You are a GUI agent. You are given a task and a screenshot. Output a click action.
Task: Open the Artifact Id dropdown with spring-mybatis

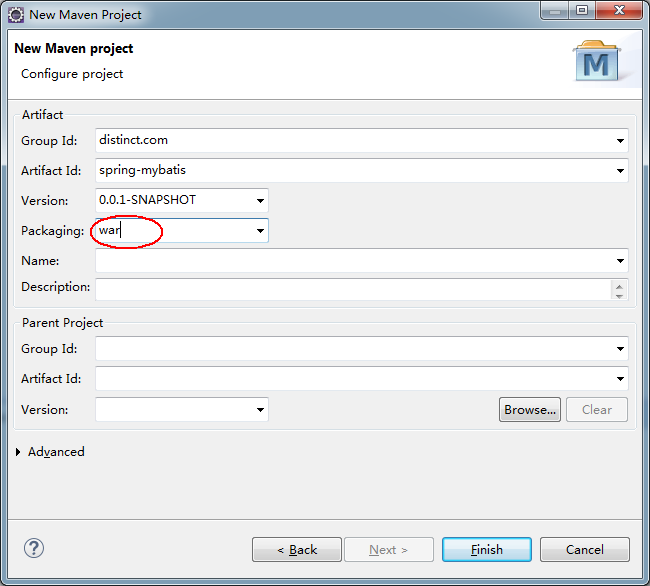point(620,171)
